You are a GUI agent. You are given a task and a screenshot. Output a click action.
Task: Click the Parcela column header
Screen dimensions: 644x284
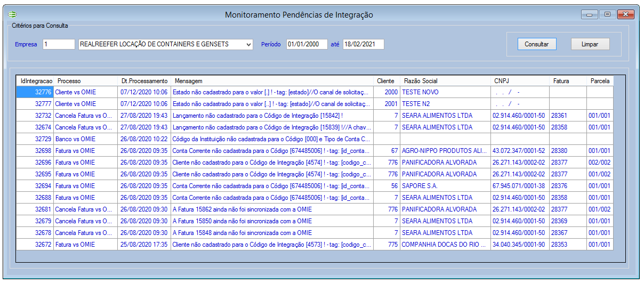click(x=600, y=81)
